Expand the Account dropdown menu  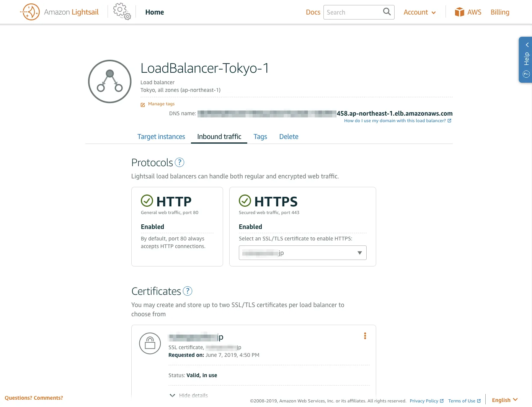pyautogui.click(x=419, y=12)
